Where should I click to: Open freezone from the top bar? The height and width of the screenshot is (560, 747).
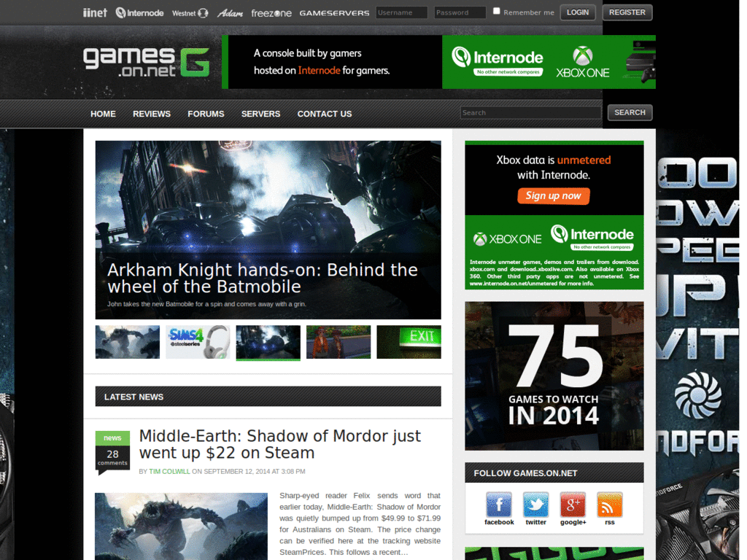coord(271,12)
